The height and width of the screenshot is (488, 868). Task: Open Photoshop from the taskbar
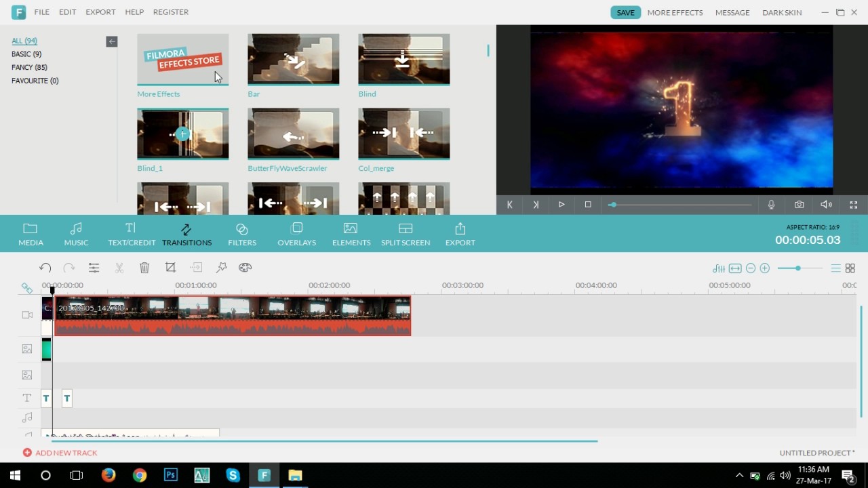coord(171,475)
